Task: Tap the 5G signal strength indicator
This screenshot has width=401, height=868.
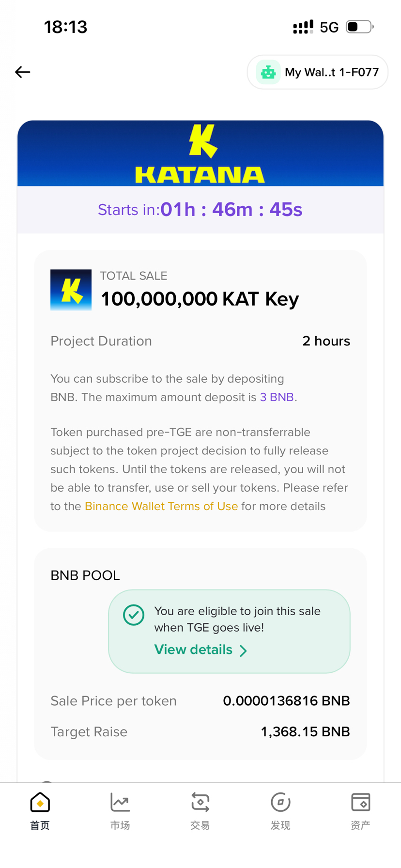Action: (316, 27)
